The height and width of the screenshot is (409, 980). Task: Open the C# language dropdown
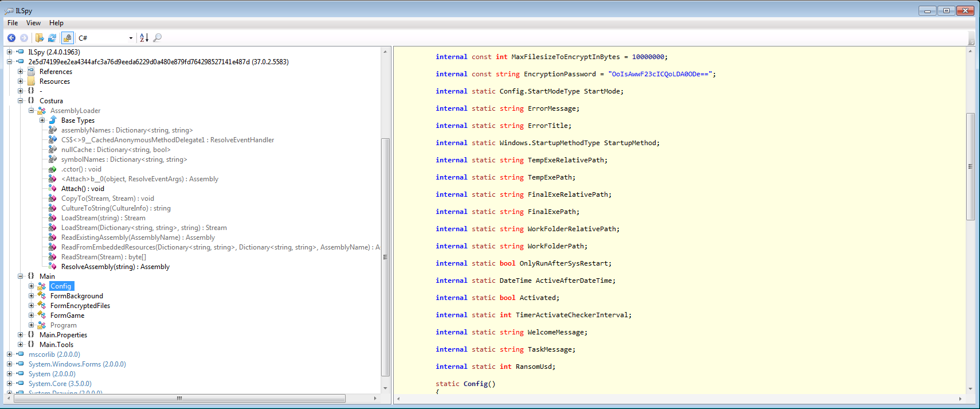131,38
